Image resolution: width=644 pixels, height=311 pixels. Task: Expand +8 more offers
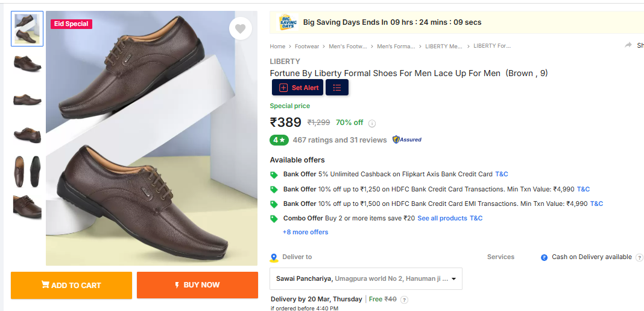point(305,232)
